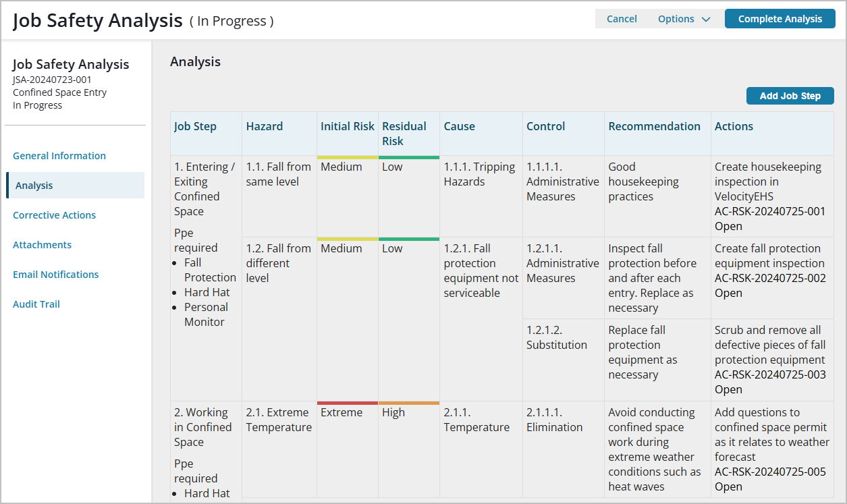Open the Options dropdown menu

(684, 19)
